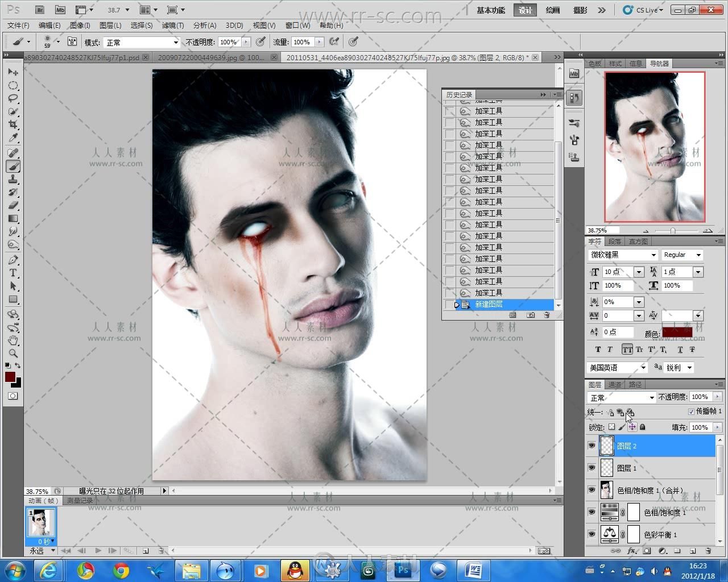Open 滤镜(T) menu
The height and width of the screenshot is (582, 728).
pos(173,25)
